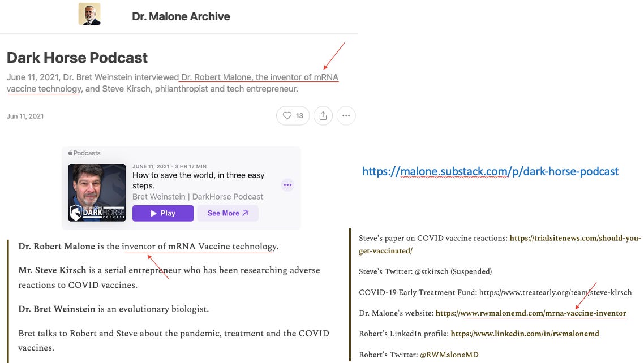Click the @RWMaloneMD Twitter handle

coord(449,355)
